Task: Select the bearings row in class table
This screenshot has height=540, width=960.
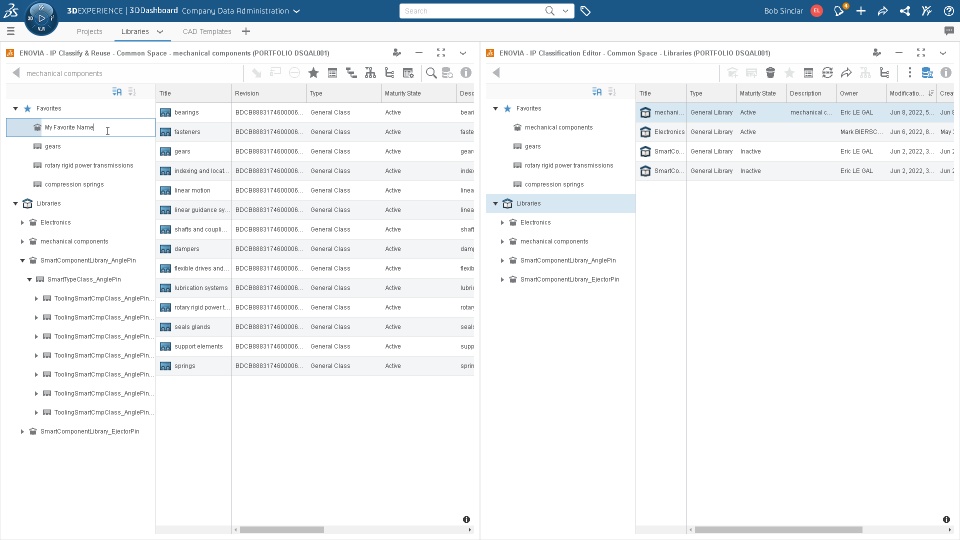Action: point(315,112)
